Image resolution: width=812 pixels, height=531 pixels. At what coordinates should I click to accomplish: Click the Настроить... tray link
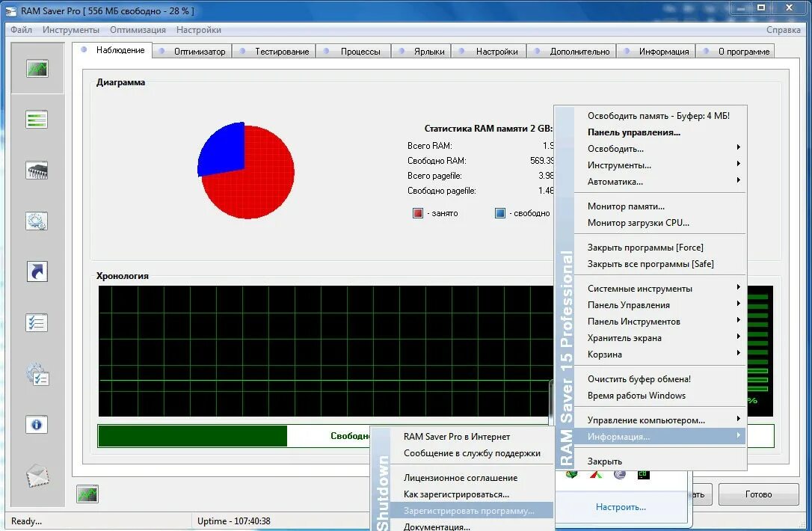point(621,507)
